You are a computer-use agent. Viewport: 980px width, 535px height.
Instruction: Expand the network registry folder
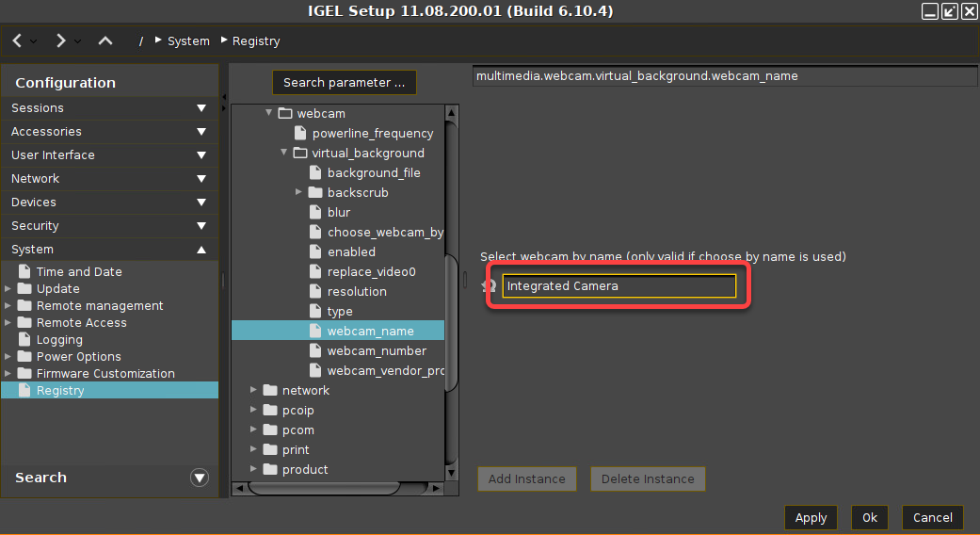253,390
